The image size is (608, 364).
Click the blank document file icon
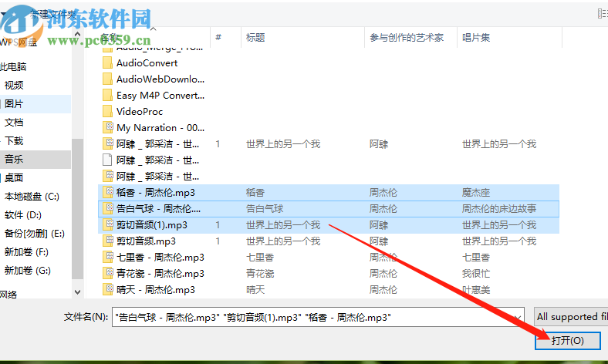[x=107, y=160]
